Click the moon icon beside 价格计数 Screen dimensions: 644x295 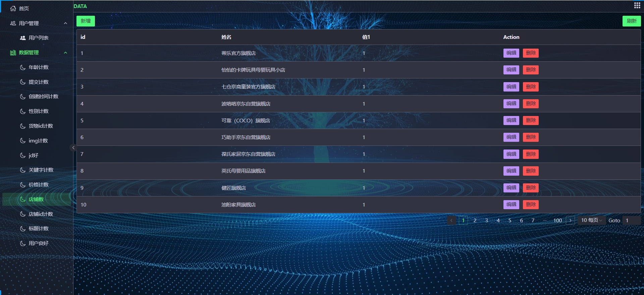pyautogui.click(x=23, y=185)
